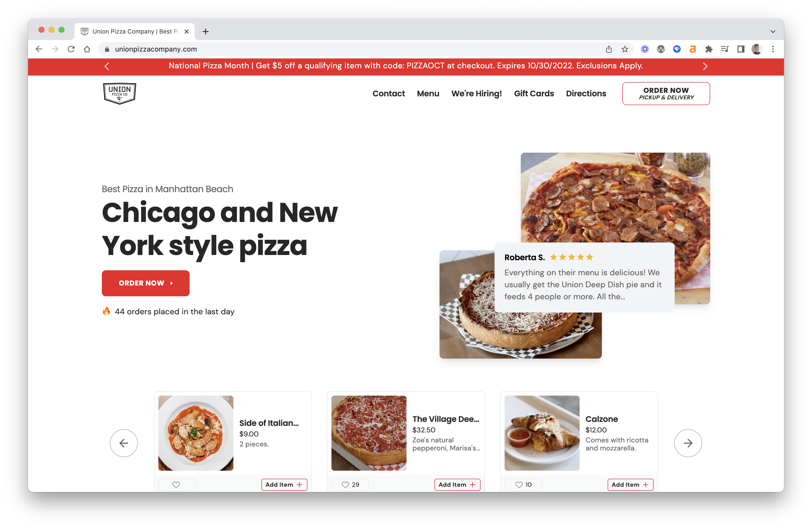Open the browser home page icon

point(87,49)
